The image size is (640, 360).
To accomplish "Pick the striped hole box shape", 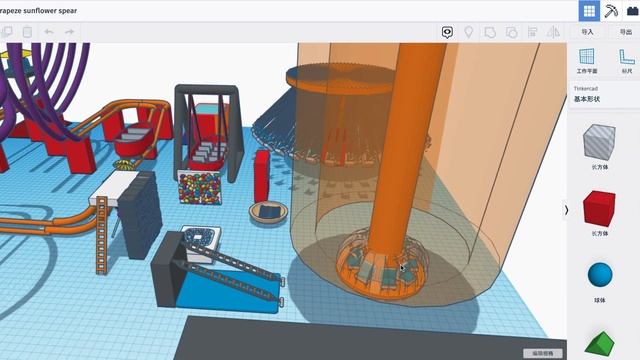I will 599,142.
